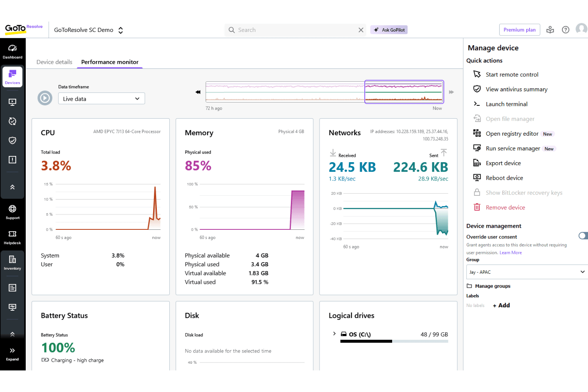This screenshot has height=392, width=588.
Task: Click the box icon beside Premium plan
Action: tap(550, 30)
